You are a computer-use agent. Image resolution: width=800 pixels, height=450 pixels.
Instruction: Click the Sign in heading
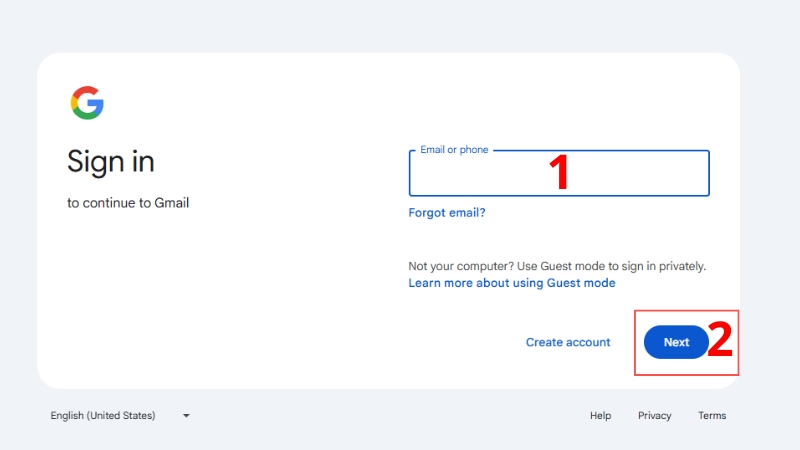coord(110,161)
